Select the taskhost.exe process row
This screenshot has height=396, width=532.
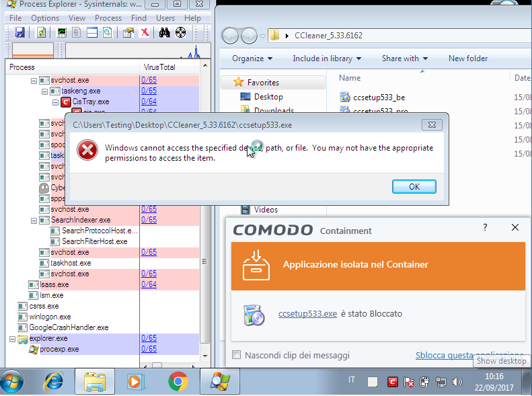(x=102, y=263)
